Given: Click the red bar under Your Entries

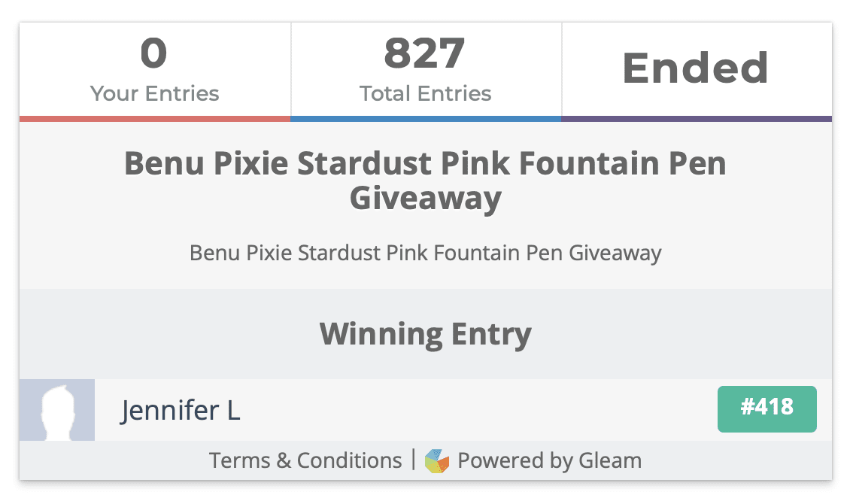Looking at the screenshot, I should click(155, 119).
